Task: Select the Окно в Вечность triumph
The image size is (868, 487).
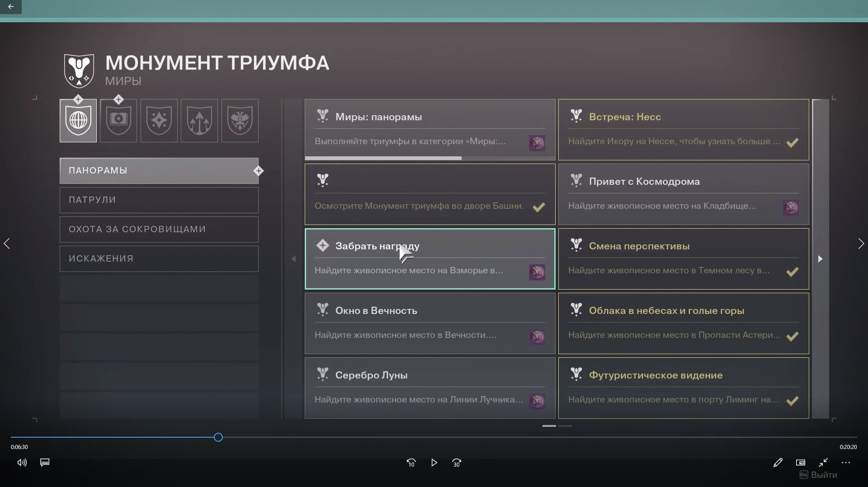Action: (x=430, y=323)
